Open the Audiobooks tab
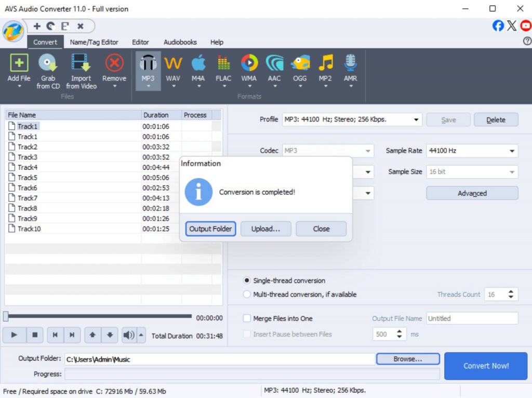532x398 pixels. [180, 42]
